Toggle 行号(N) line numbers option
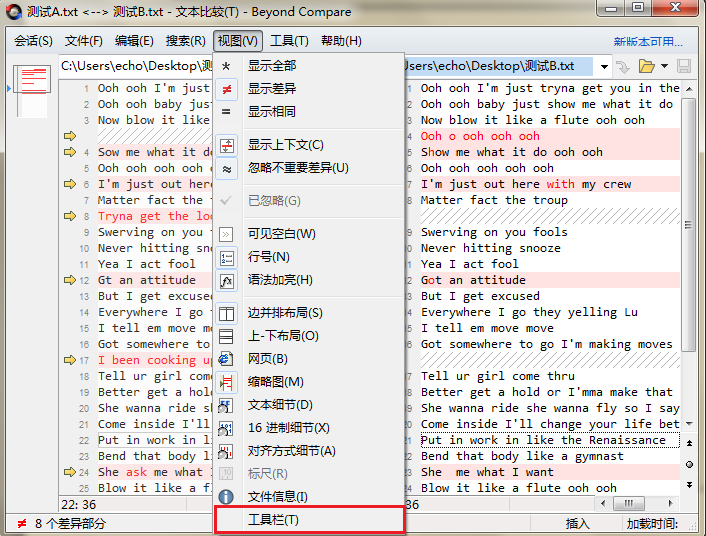Screen dimensions: 706x536 [x=226, y=257]
